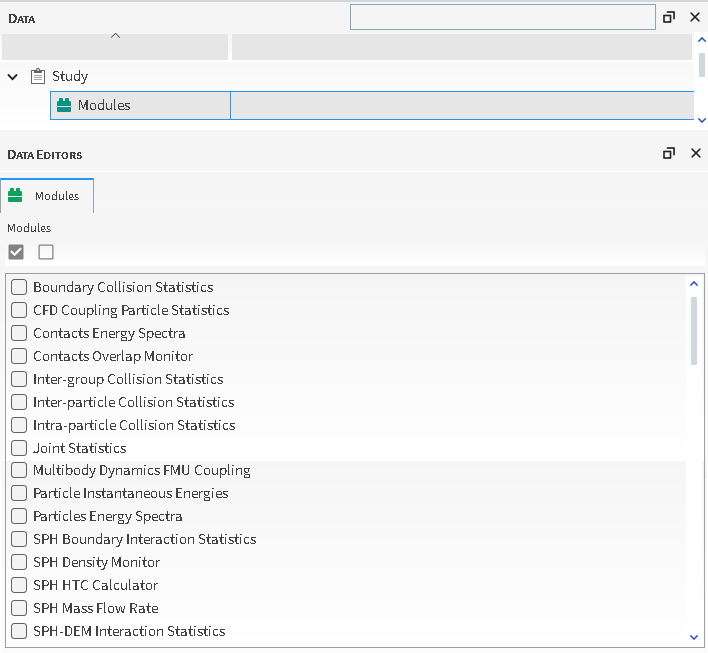Click the Data panel search field
The height and width of the screenshot is (653, 708).
(x=502, y=17)
